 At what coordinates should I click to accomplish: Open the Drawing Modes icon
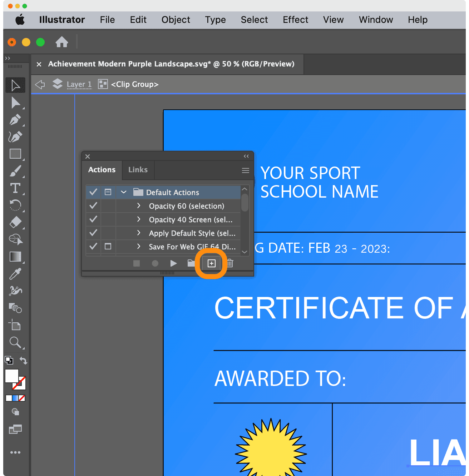click(x=15, y=412)
